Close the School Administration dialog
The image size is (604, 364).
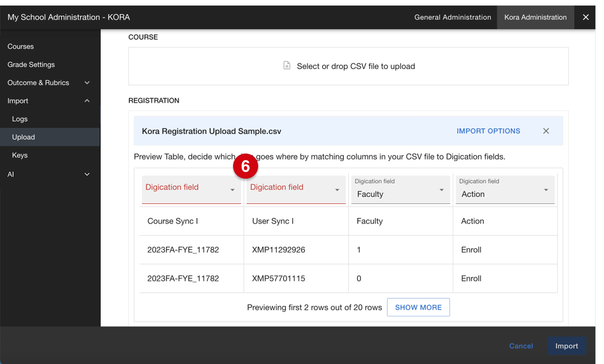pos(586,17)
